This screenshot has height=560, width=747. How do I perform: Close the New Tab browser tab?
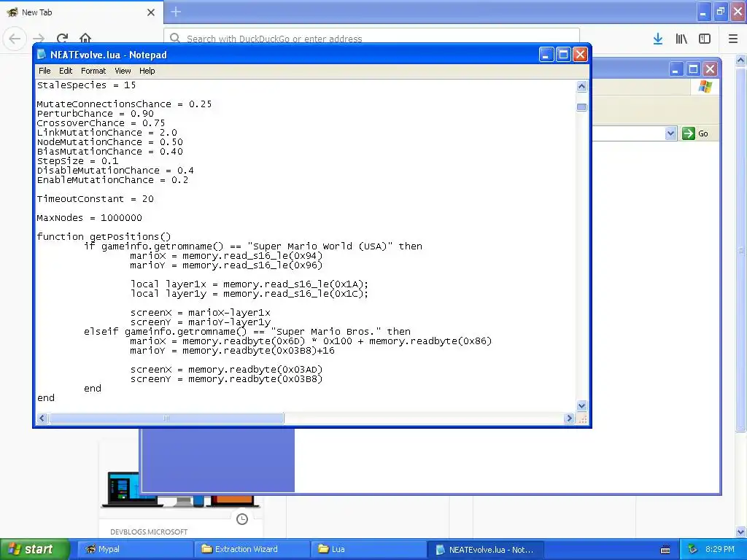click(151, 12)
